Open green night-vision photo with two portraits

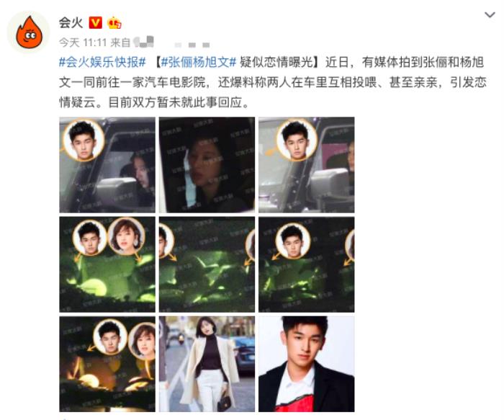pos(107,264)
